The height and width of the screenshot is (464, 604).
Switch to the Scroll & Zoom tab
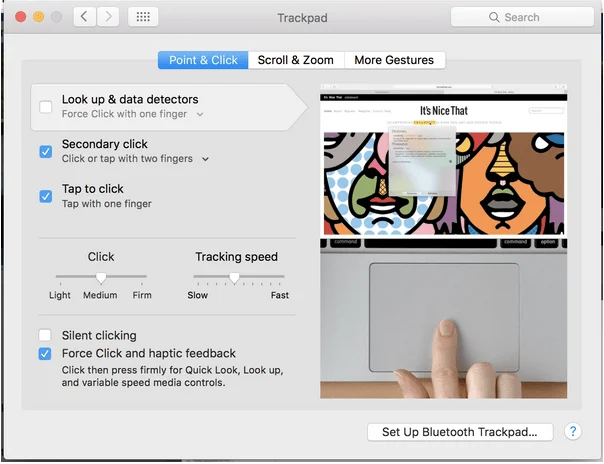tap(295, 60)
